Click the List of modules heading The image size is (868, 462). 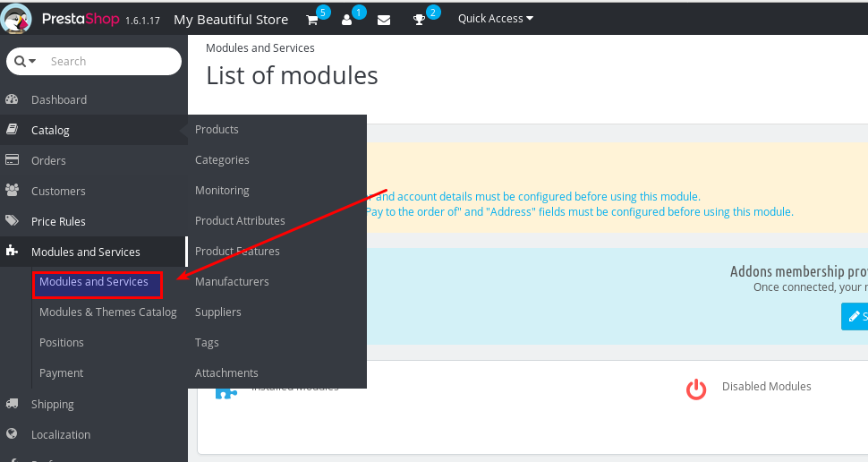[x=293, y=75]
